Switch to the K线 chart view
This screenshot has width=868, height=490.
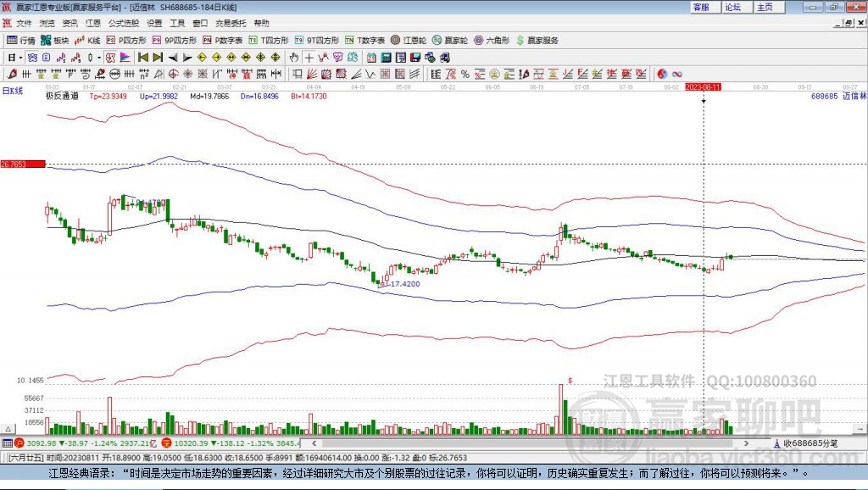tap(87, 41)
